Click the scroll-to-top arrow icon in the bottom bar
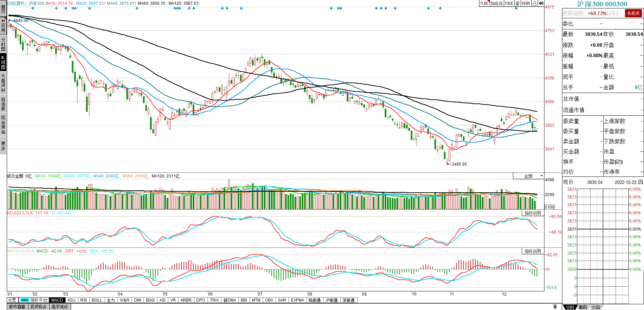The width and height of the screenshot is (644, 310). pos(555,307)
